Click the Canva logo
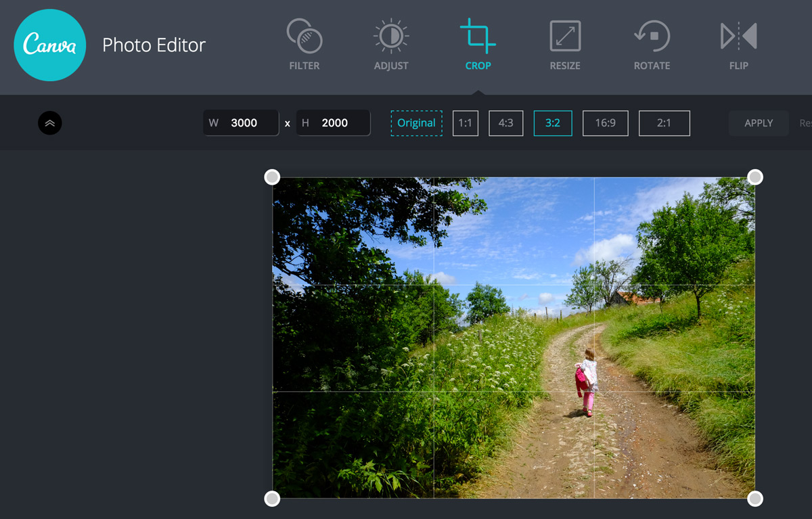This screenshot has height=519, width=812. (x=49, y=45)
